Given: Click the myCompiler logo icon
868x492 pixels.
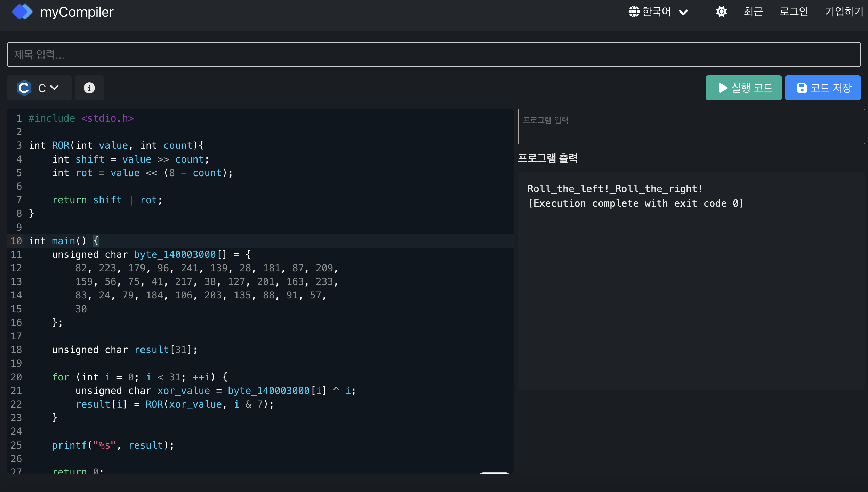Looking at the screenshot, I should (22, 11).
